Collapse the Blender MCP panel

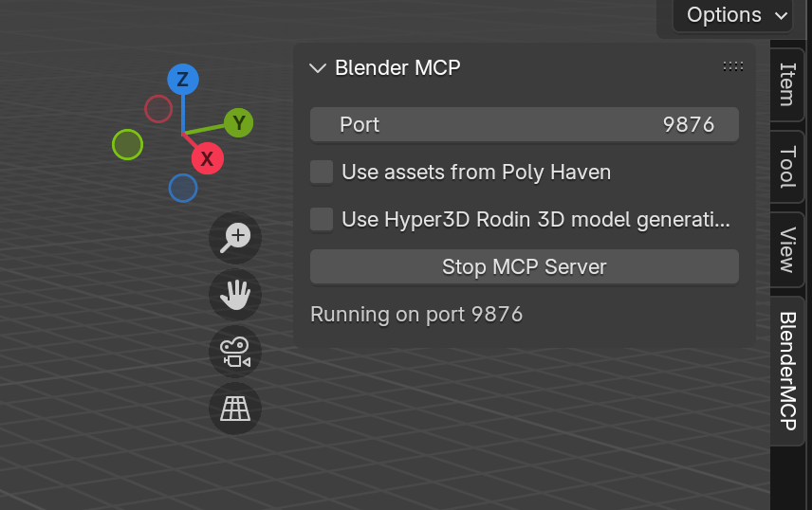318,68
